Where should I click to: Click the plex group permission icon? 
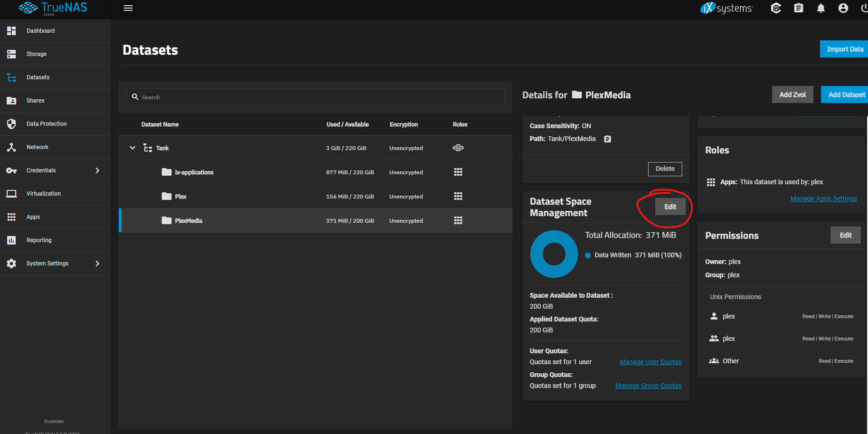tap(714, 338)
